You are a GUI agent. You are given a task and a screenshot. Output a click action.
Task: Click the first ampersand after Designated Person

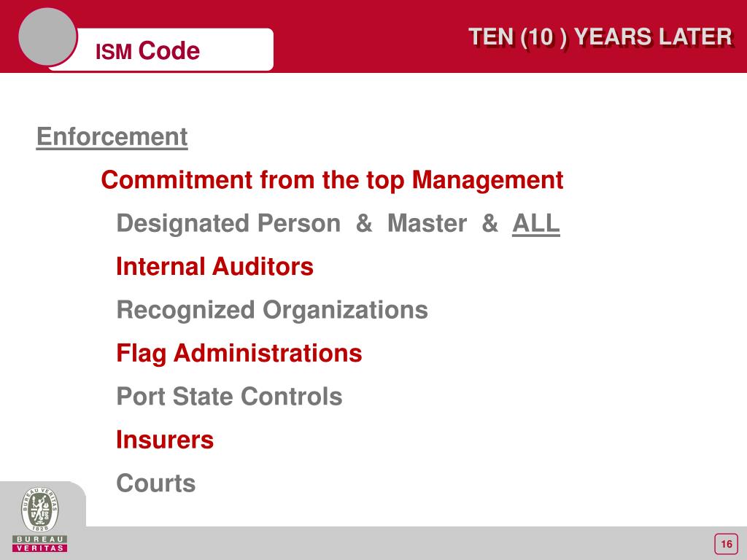click(x=364, y=223)
